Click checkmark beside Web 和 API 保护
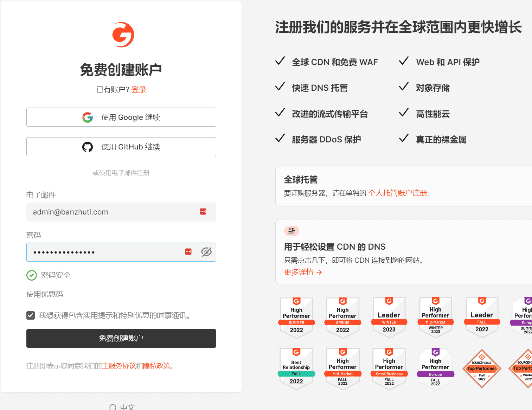 [x=404, y=61]
